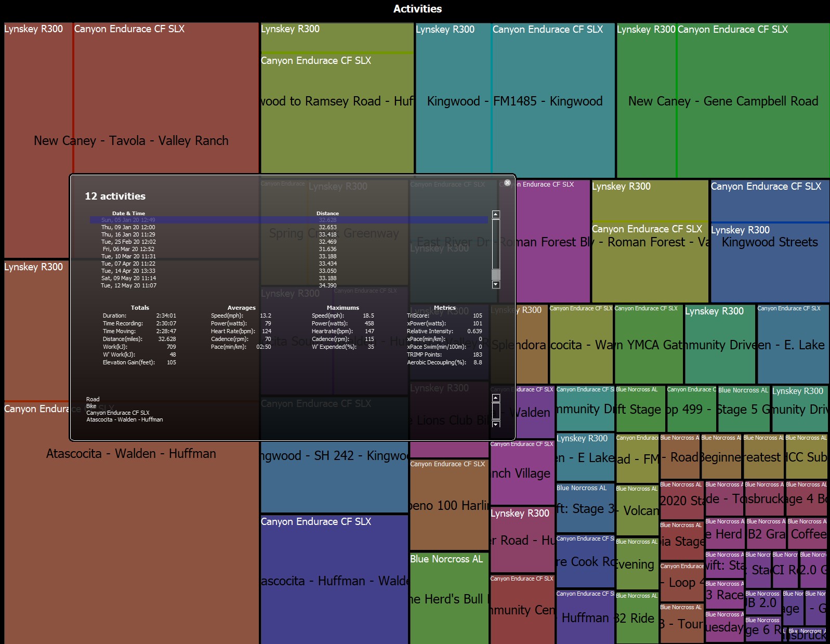Click the activity list scroll-up arrow
830x644 pixels.
pyautogui.click(x=496, y=214)
